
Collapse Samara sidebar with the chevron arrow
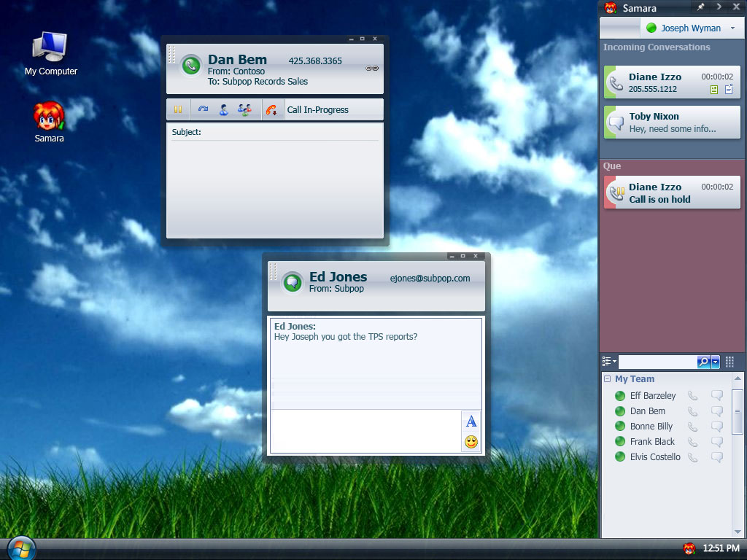[x=719, y=7]
